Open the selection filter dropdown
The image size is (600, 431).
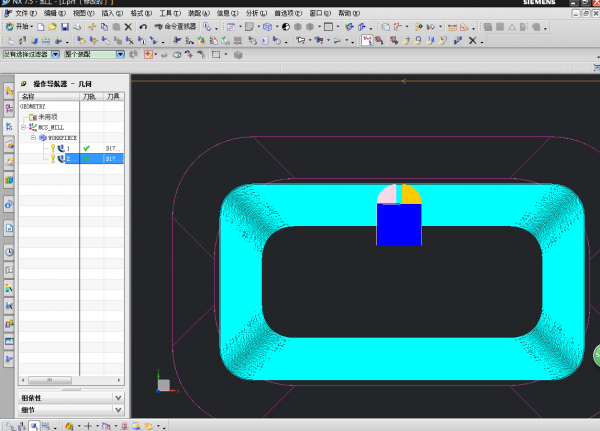(x=55, y=54)
